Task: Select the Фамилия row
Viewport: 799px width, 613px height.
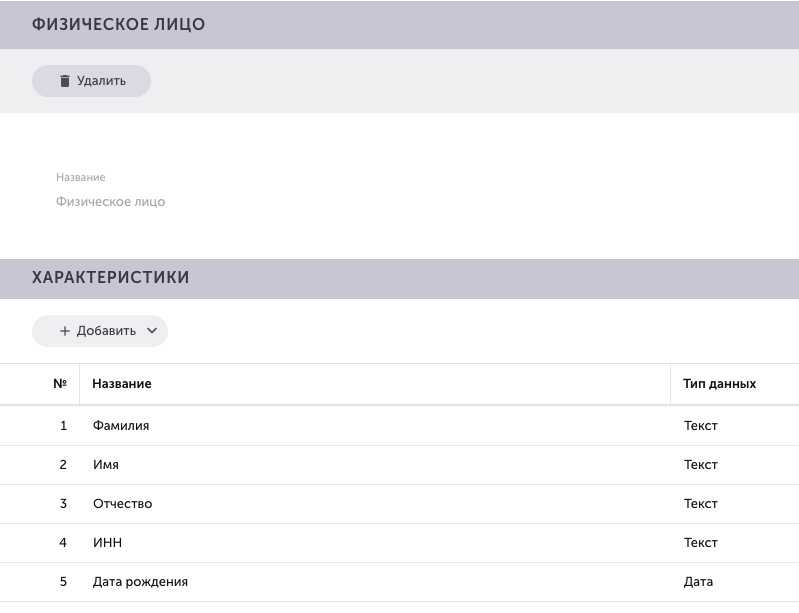Action: [400, 425]
